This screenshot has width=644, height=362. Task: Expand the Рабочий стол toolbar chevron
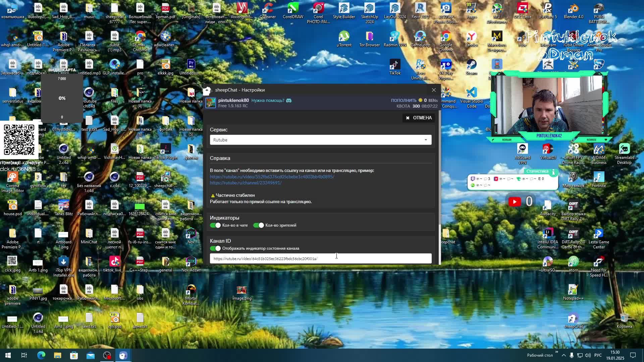(x=557, y=352)
